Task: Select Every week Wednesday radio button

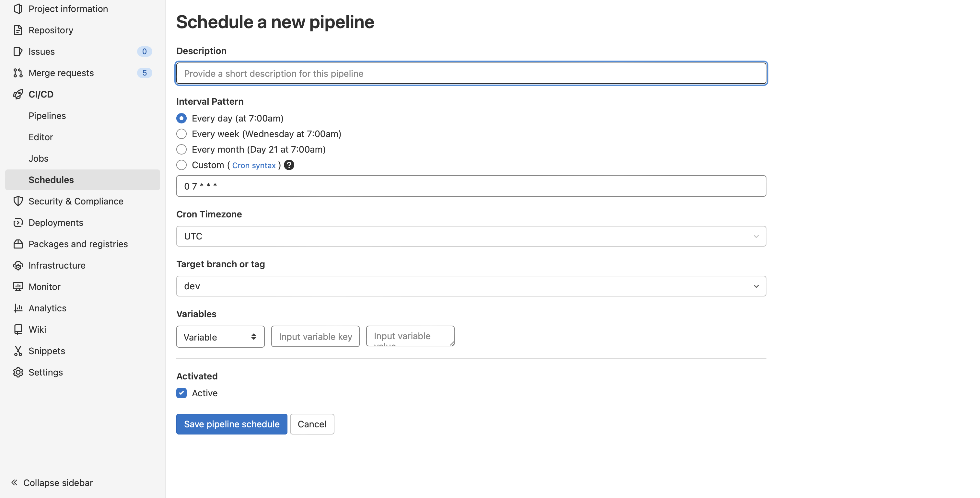Action: pos(182,133)
